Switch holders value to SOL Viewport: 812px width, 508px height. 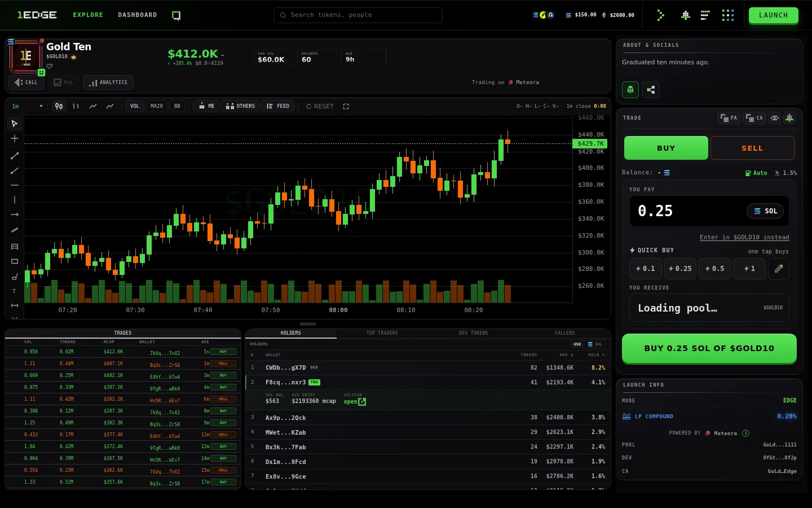595,344
